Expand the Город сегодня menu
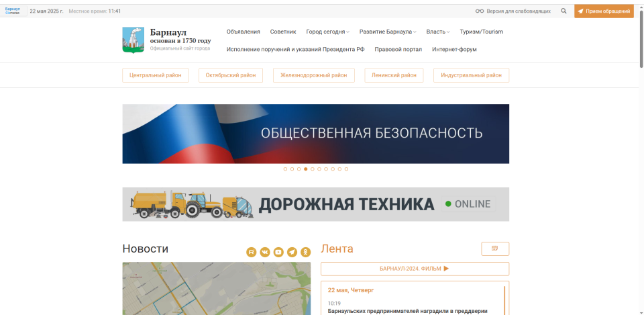Image resolution: width=644 pixels, height=315 pixels. click(327, 32)
